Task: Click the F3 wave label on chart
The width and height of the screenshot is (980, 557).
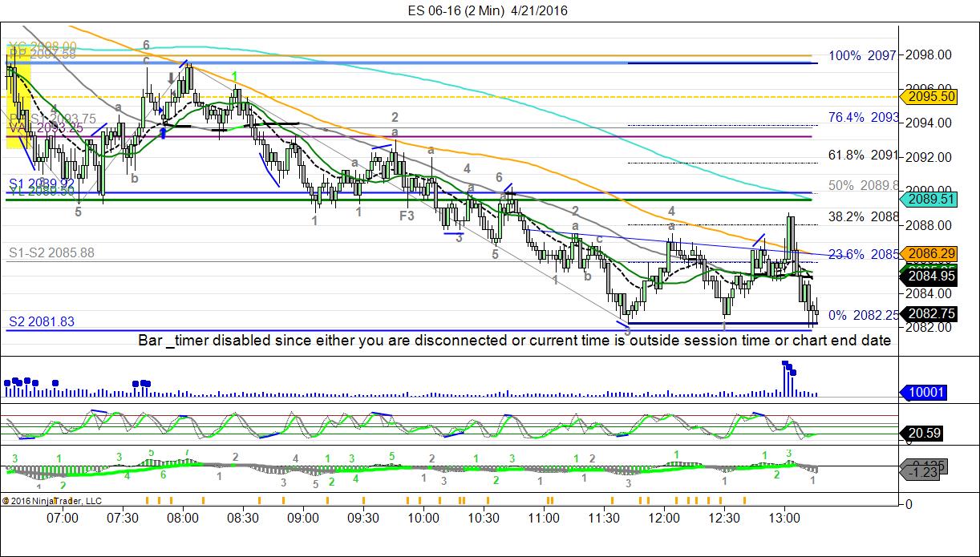Action: [x=407, y=216]
